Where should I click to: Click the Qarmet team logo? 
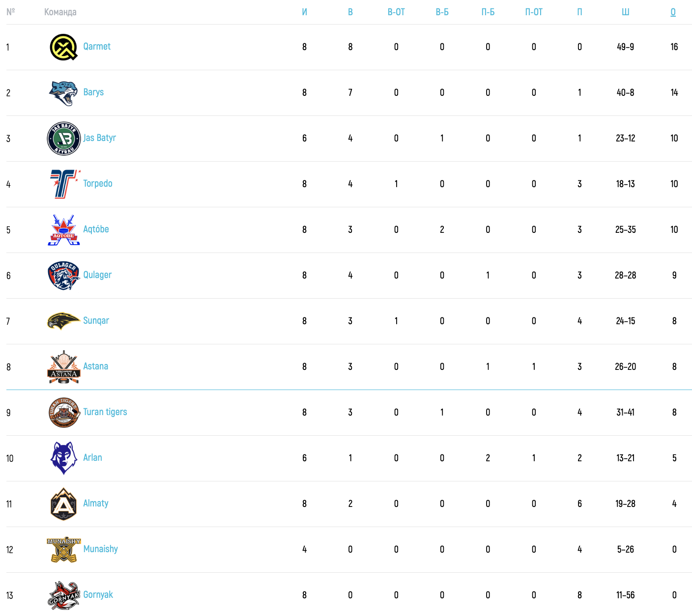(x=64, y=47)
